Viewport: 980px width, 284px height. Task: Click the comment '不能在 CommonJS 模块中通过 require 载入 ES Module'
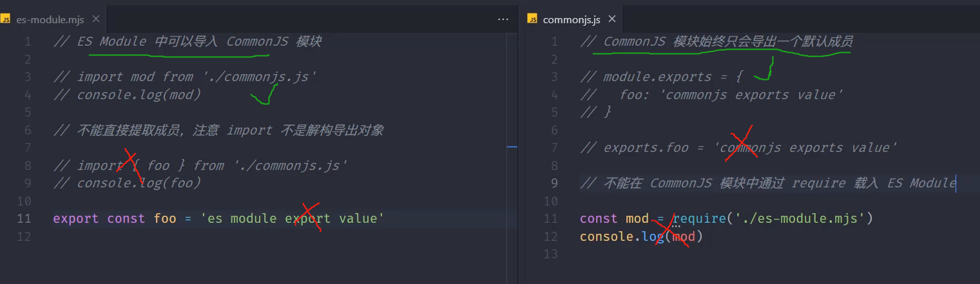(x=780, y=183)
